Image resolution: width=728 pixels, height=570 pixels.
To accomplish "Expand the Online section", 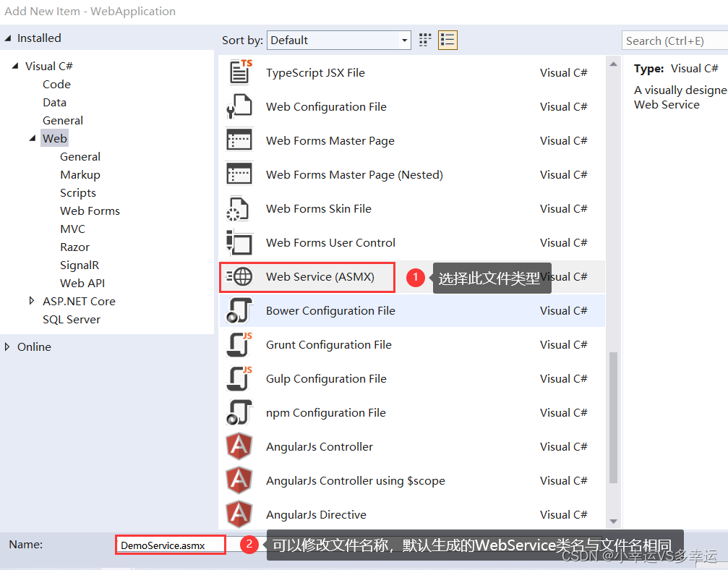I will (9, 346).
